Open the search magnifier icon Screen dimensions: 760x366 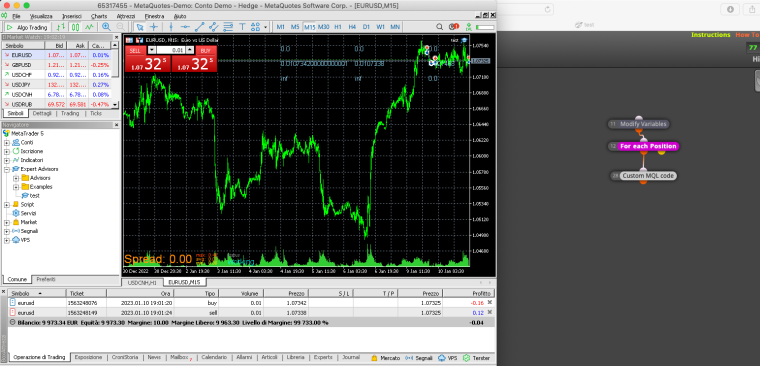click(x=440, y=27)
